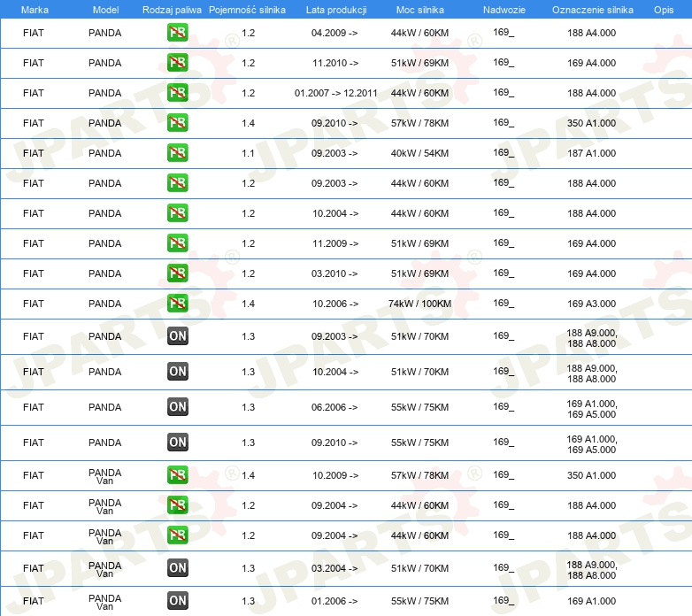Click the petrol fuel icon in the 11.2010 row
The image size is (692, 616).
coord(177,63)
